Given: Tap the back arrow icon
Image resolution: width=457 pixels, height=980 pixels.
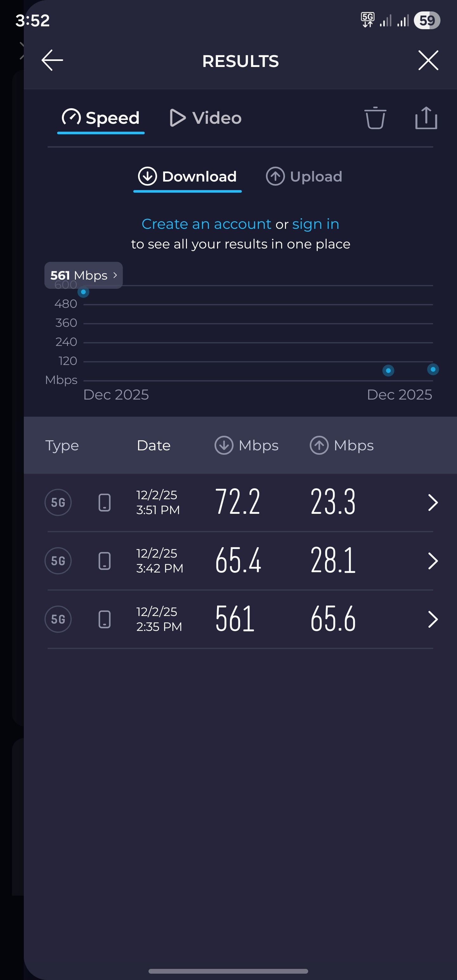Looking at the screenshot, I should tap(52, 61).
